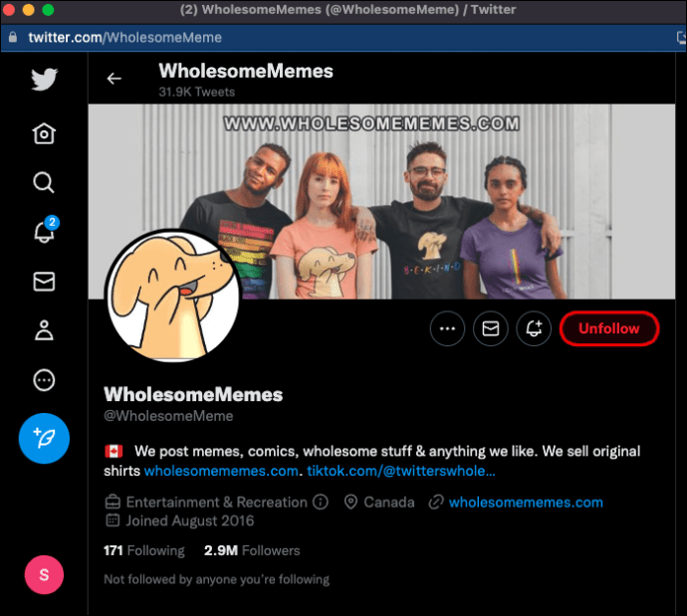Click the green macOS fullscreen window button

(48, 10)
